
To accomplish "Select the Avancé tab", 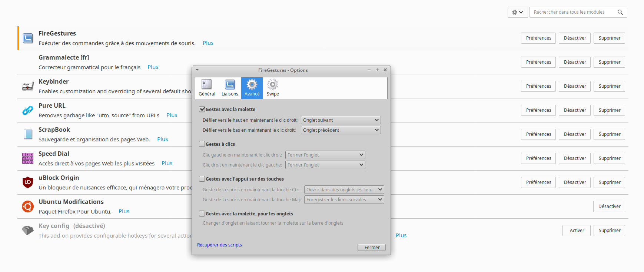I will tap(252, 88).
